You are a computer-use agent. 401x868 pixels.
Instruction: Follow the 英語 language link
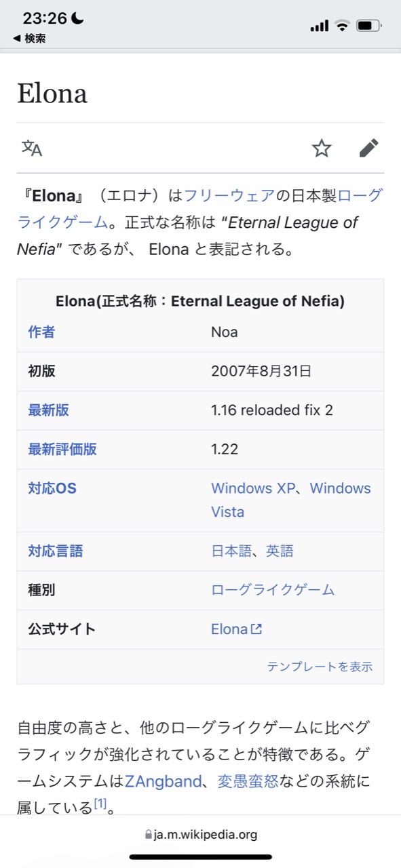click(280, 551)
